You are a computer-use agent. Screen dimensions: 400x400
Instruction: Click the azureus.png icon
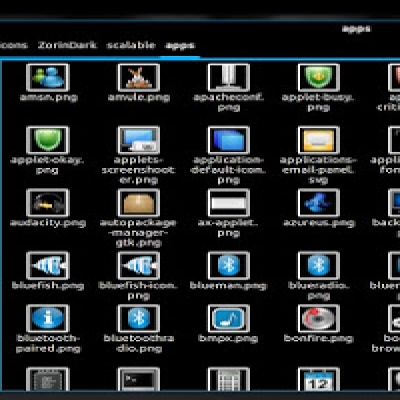(319, 203)
